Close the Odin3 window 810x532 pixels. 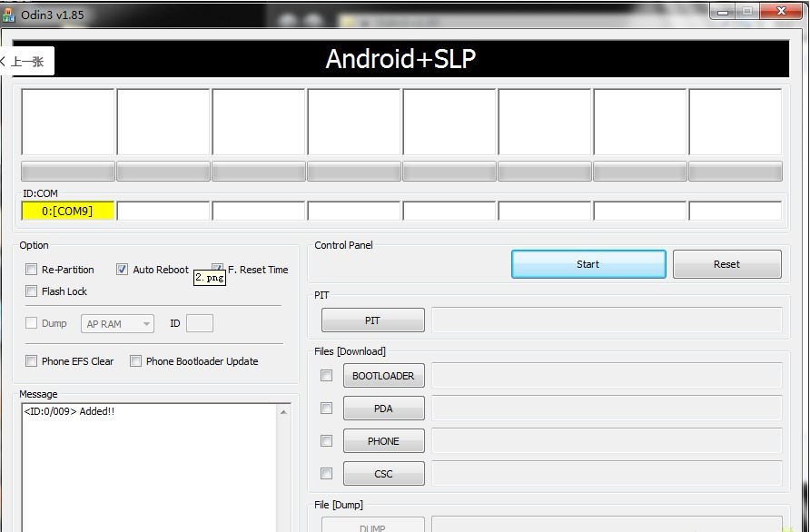pos(781,12)
